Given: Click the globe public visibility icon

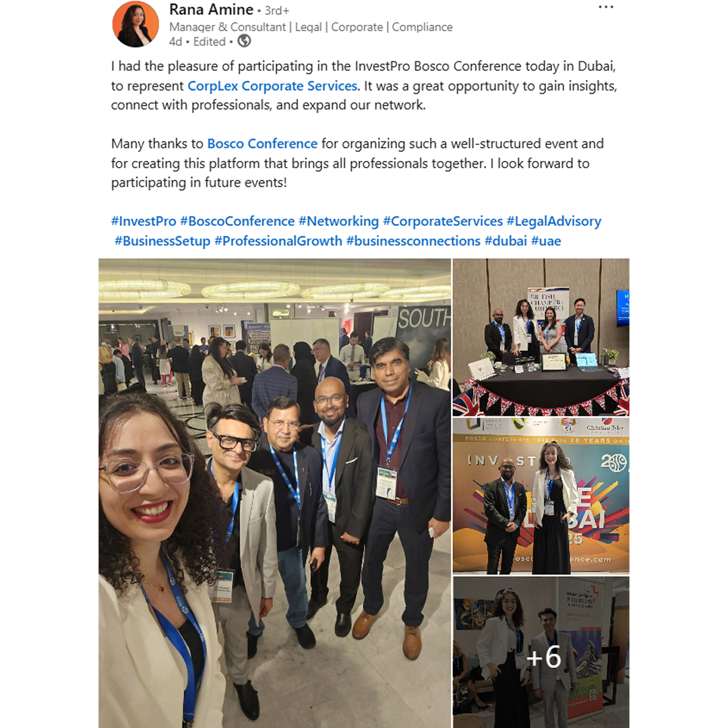Looking at the screenshot, I should point(244,41).
